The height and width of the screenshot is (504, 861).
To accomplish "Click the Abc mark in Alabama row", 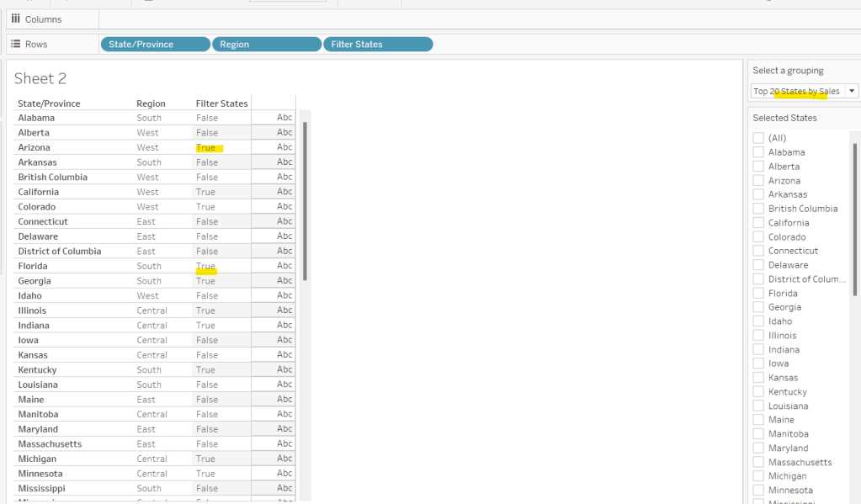I will click(x=284, y=118).
